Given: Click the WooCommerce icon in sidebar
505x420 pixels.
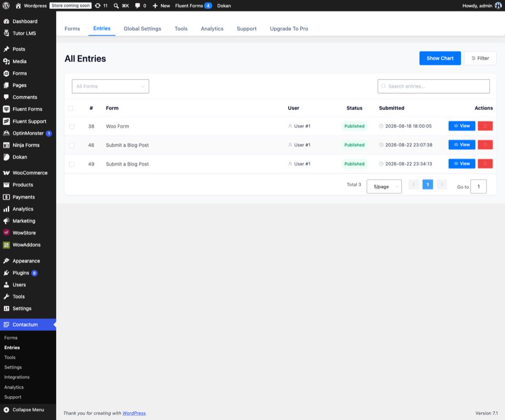Looking at the screenshot, I should click(x=6, y=173).
